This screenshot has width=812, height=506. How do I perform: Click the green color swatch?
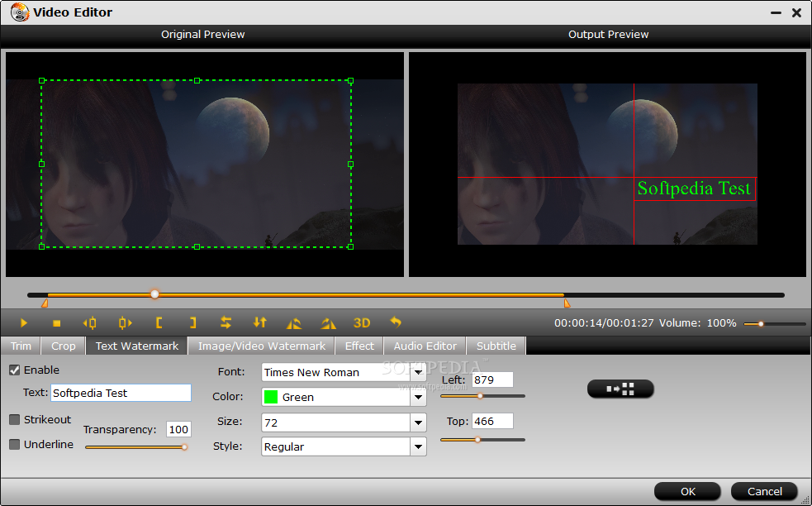(271, 397)
